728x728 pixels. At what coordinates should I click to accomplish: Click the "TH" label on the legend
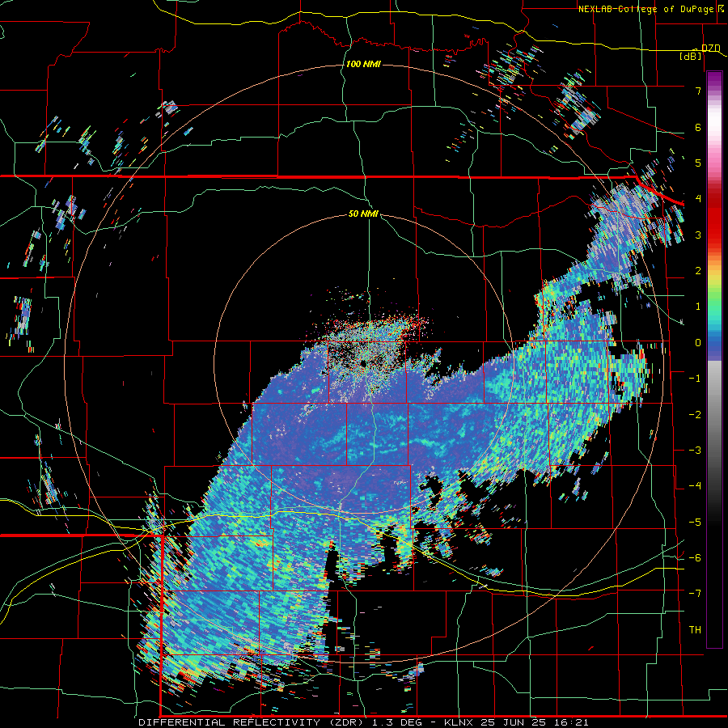[695, 630]
